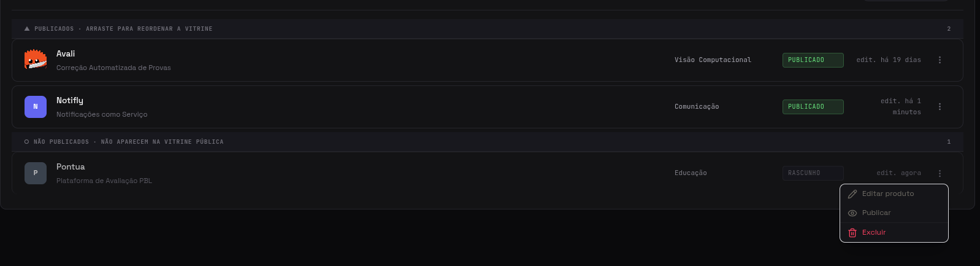
Task: Click the Rascunho badge on Pontua
Action: (813, 173)
